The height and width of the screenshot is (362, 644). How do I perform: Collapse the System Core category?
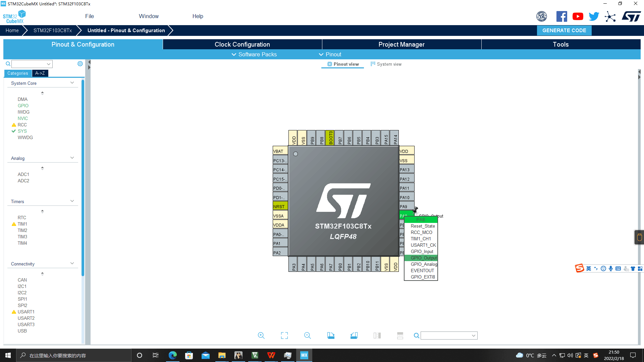click(x=72, y=83)
